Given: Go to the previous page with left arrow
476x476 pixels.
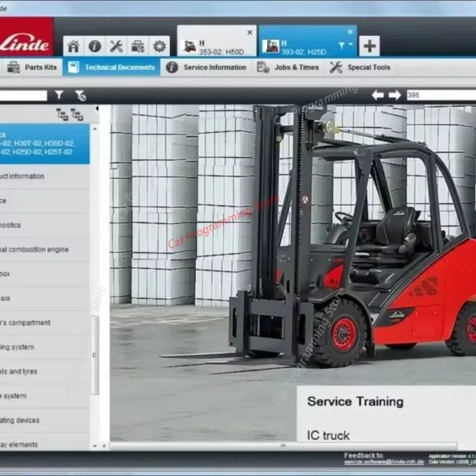Looking at the screenshot, I should coord(378,95).
